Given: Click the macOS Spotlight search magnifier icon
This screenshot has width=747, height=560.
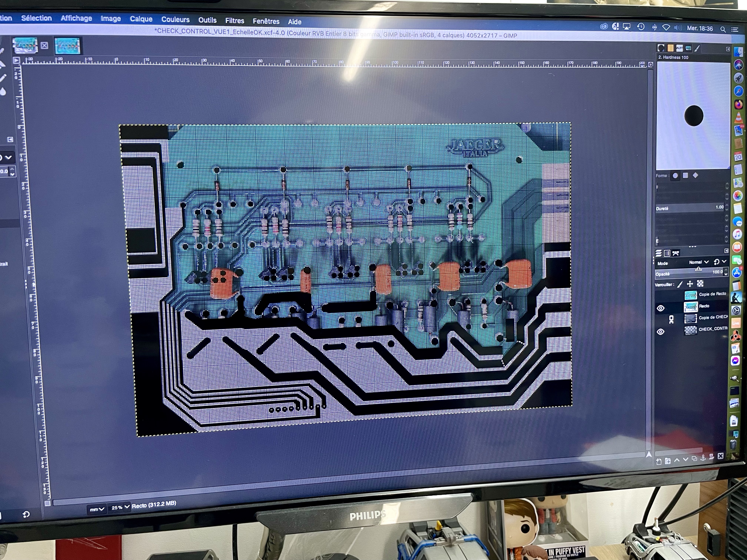Looking at the screenshot, I should click(723, 29).
